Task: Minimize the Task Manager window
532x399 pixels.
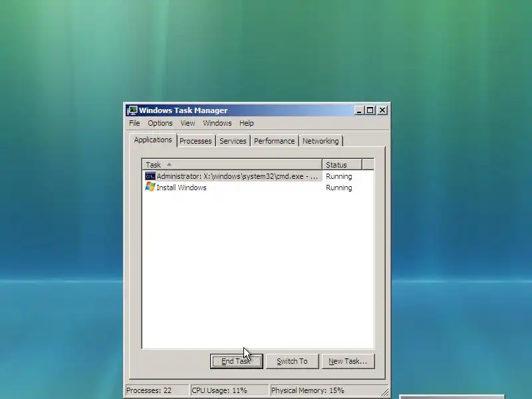Action: (x=359, y=110)
